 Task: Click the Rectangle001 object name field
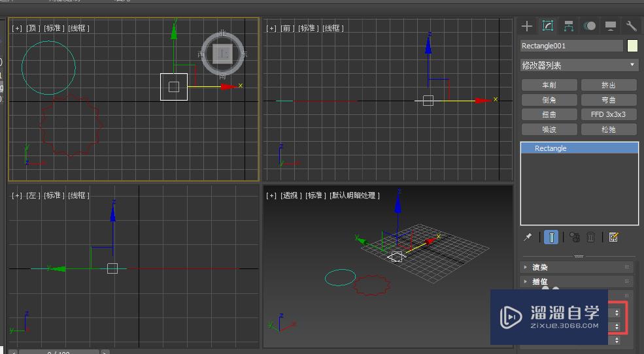click(571, 46)
